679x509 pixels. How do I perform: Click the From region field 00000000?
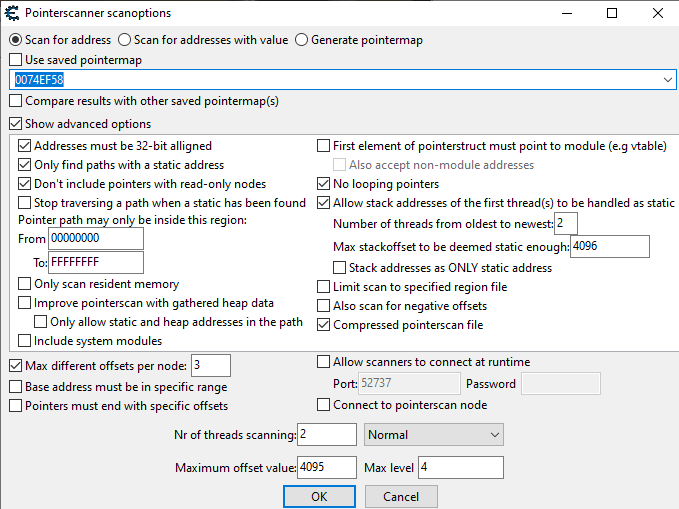point(96,238)
